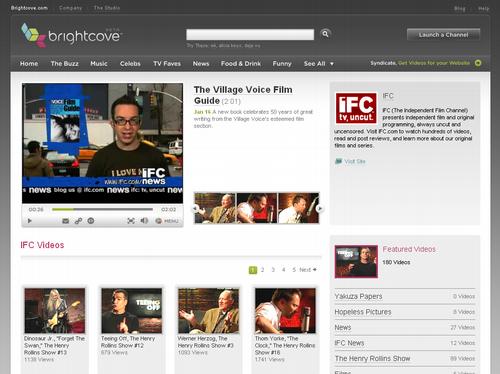
Task: Play the video with the play button
Action: (x=30, y=221)
